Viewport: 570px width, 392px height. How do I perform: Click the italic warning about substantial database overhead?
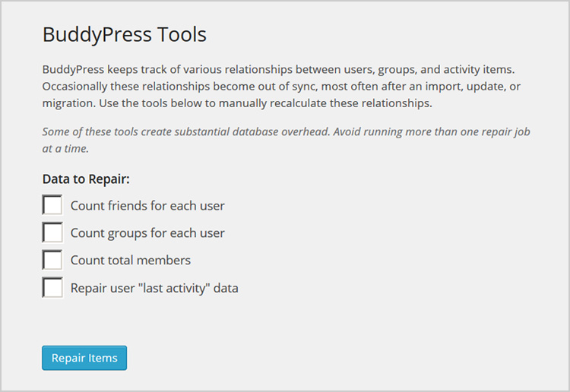point(286,140)
